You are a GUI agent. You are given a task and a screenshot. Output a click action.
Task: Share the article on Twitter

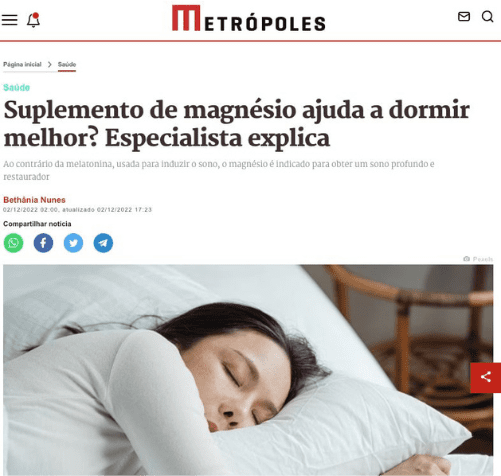click(x=73, y=243)
